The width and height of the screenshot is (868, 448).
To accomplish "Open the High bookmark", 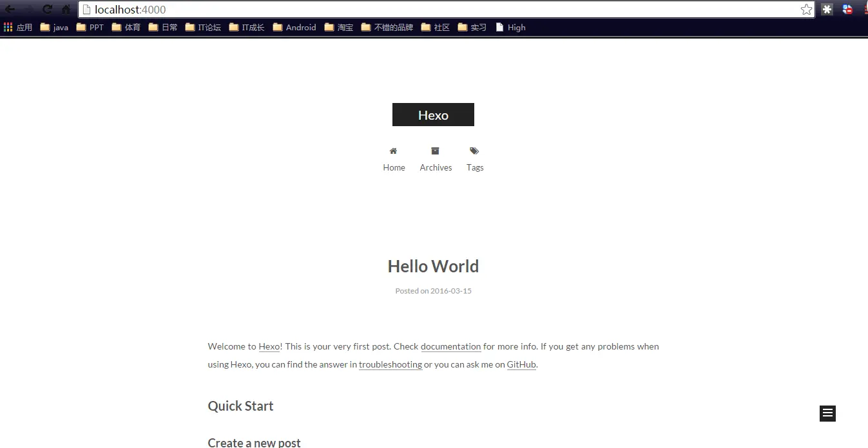I will pos(510,27).
